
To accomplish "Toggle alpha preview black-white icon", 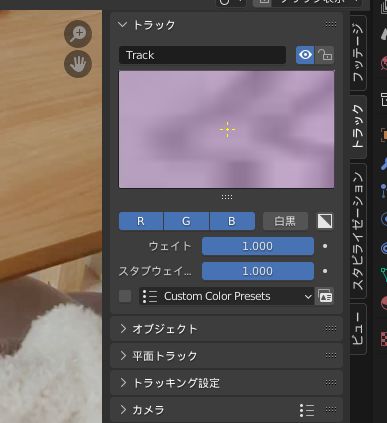I will tap(325, 221).
